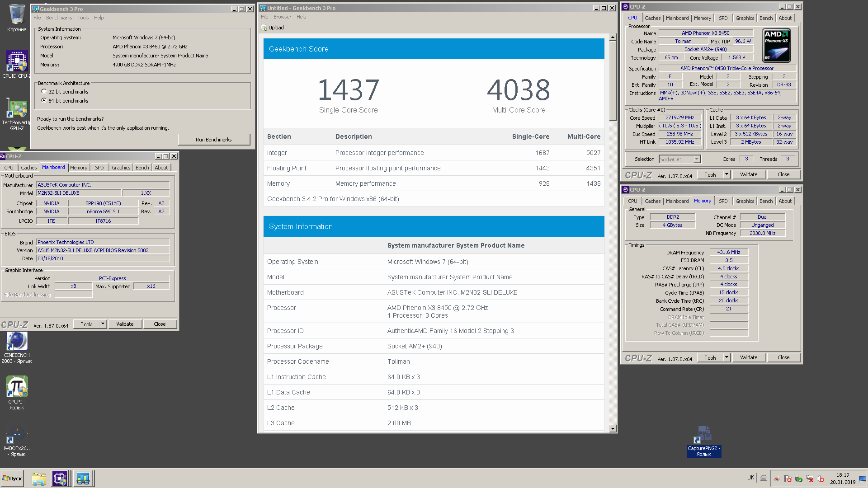Open Browser menu in Untitled Geekbench window

(282, 17)
